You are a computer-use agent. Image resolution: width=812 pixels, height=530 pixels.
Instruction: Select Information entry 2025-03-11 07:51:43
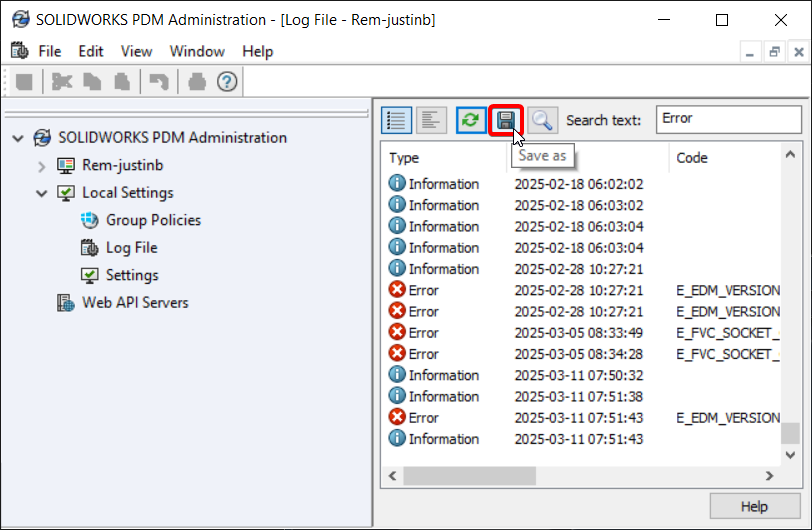point(583,439)
